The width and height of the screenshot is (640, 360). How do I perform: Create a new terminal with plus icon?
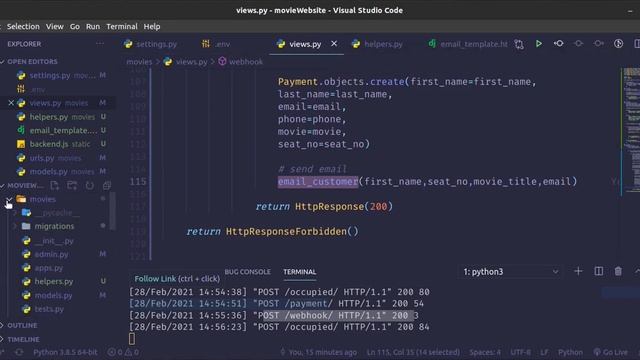coord(578,271)
